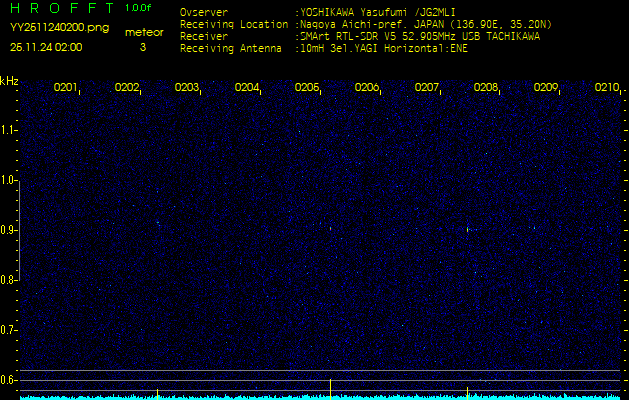Click the 0202 time marker label

pos(126,87)
